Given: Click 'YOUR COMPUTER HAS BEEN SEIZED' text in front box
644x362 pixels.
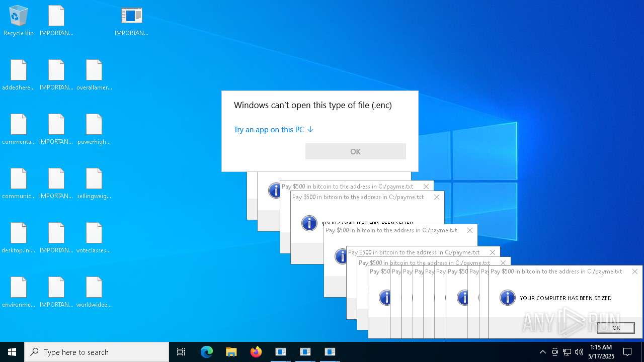Looking at the screenshot, I should tap(566, 298).
